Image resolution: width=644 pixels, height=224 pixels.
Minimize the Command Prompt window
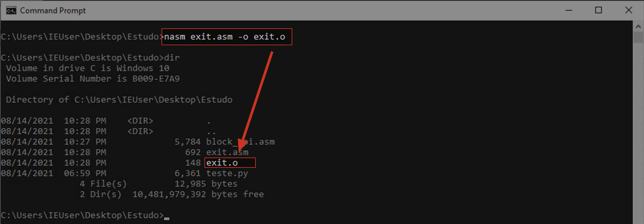(569, 10)
